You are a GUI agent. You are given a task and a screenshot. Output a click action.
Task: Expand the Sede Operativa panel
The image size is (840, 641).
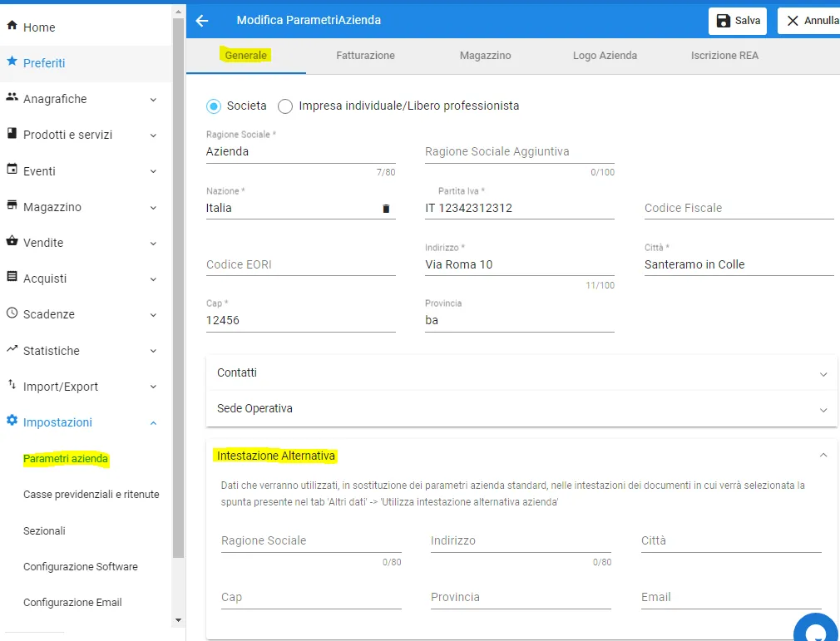[x=521, y=408]
